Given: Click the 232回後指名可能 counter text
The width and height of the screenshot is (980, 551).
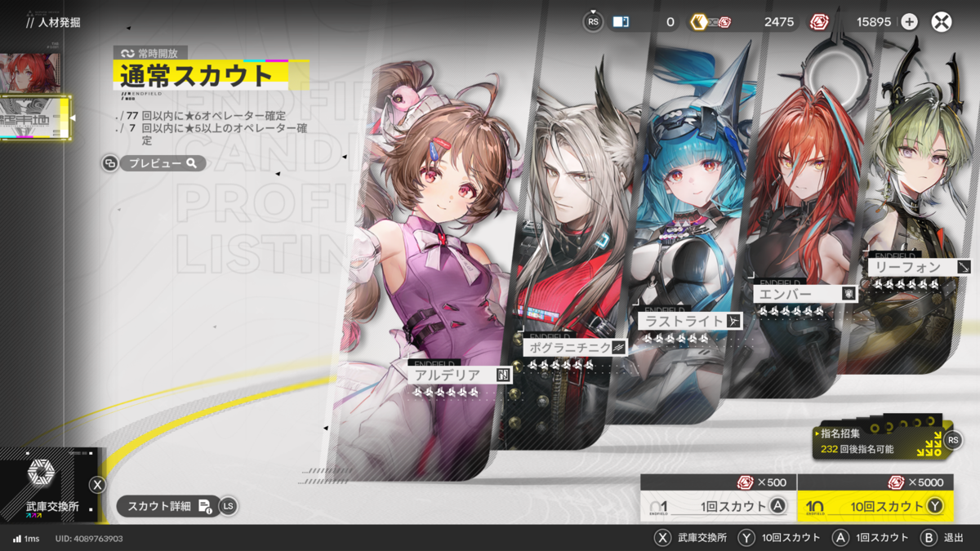Looking at the screenshot, I should pos(857,449).
